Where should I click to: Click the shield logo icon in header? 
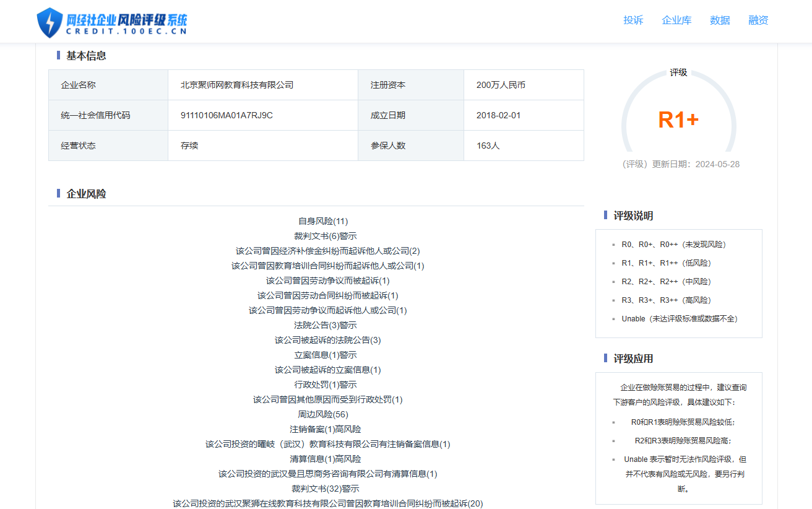coord(50,23)
